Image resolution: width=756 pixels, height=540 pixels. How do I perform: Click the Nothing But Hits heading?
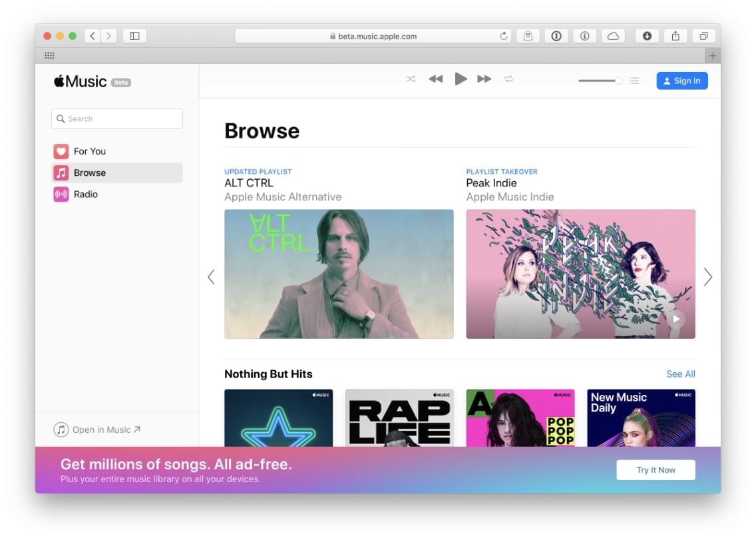coord(269,374)
